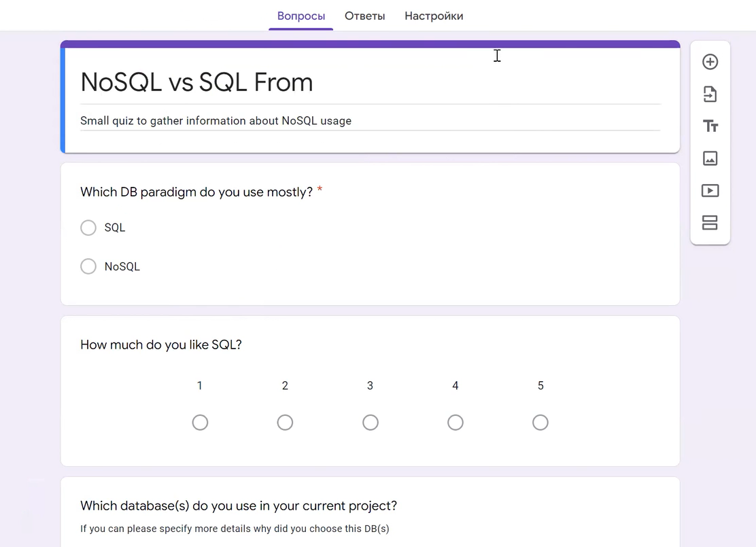Click the question description about DB details
Screen dimensions: 756x547
pos(234,528)
